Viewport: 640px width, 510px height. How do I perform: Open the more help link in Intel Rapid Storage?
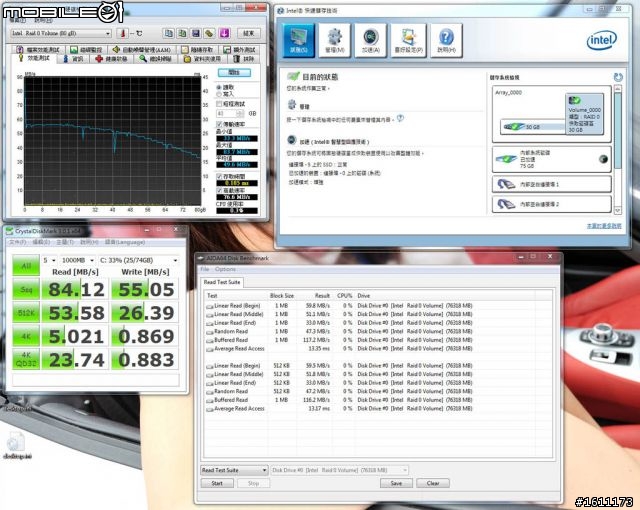coord(604,226)
